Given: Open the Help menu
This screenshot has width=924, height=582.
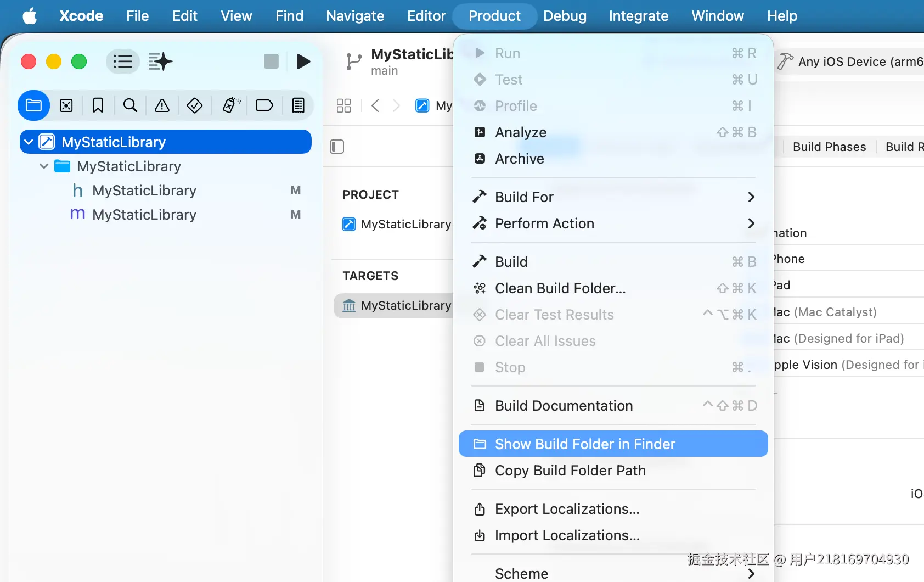Looking at the screenshot, I should [x=782, y=16].
